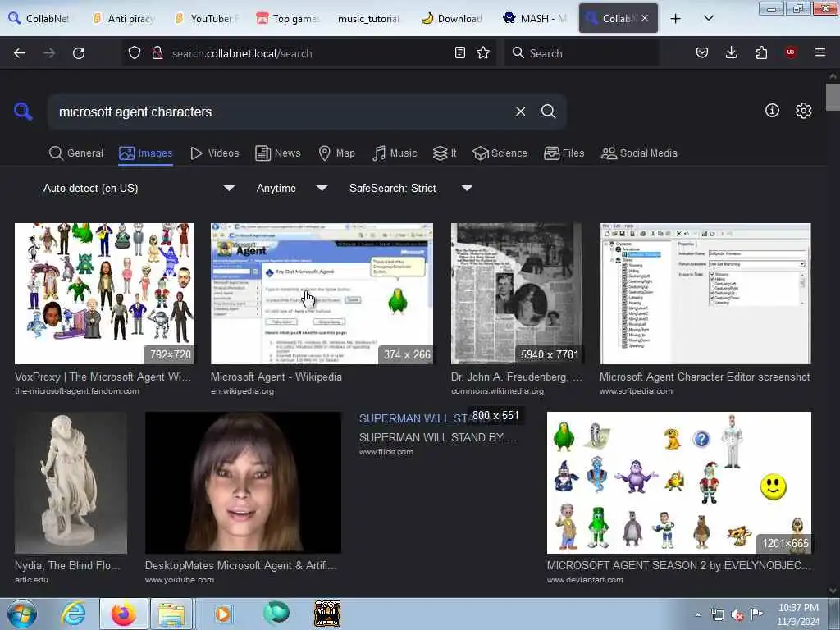Submit search with magnifier button
Viewport: 840px width, 630px height.
coord(548,112)
